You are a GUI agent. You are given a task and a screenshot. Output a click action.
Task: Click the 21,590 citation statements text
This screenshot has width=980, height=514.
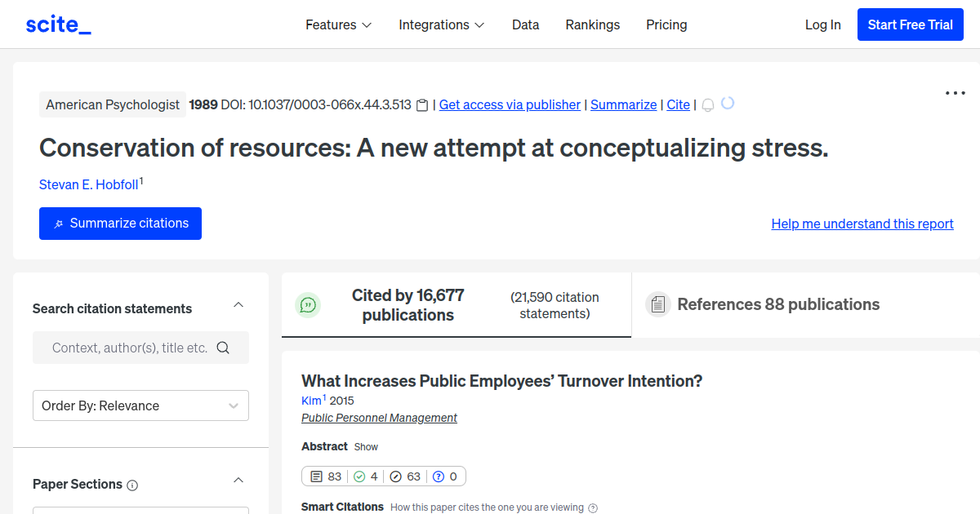click(555, 305)
